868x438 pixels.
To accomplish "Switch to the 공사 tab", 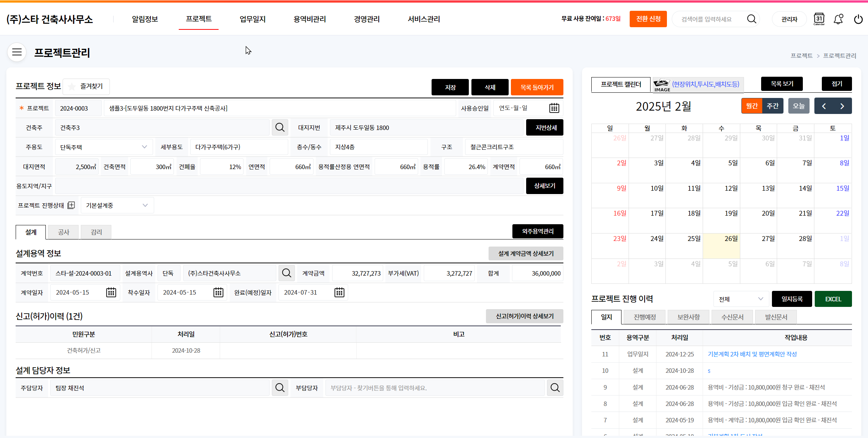I will [x=64, y=232].
